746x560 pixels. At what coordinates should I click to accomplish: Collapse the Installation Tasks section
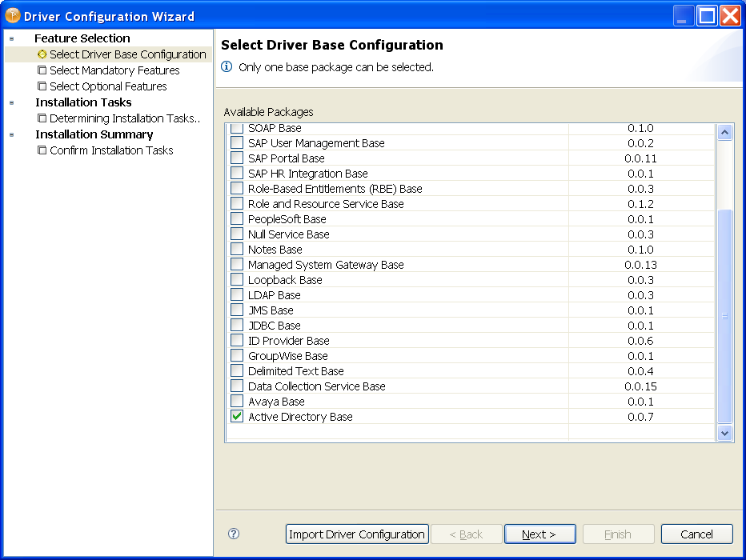[12, 102]
